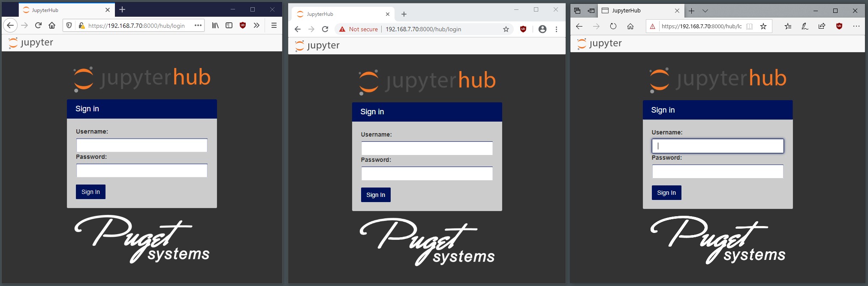Open the Edge favorites hub star-list icon
This screenshot has height=286, width=868.
788,27
